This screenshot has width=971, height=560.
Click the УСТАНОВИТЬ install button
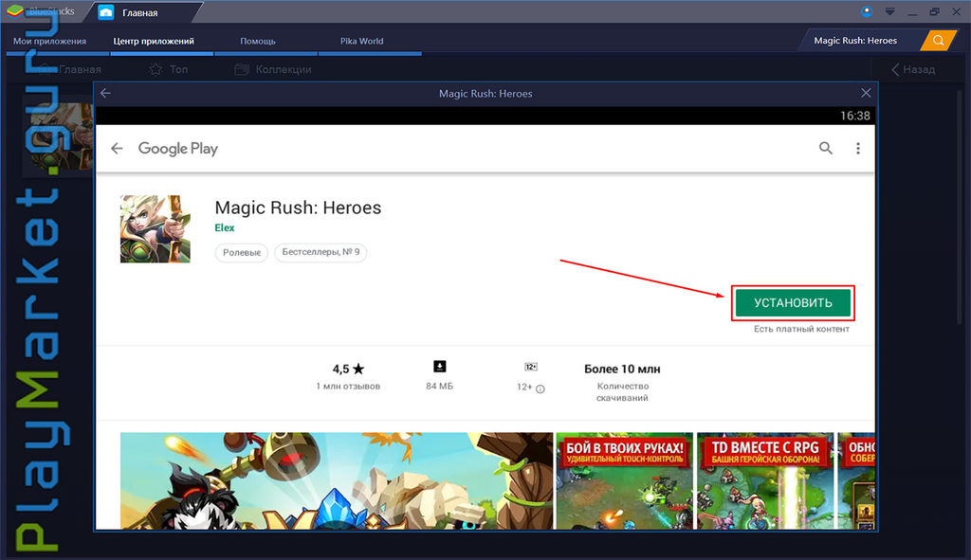pos(794,302)
